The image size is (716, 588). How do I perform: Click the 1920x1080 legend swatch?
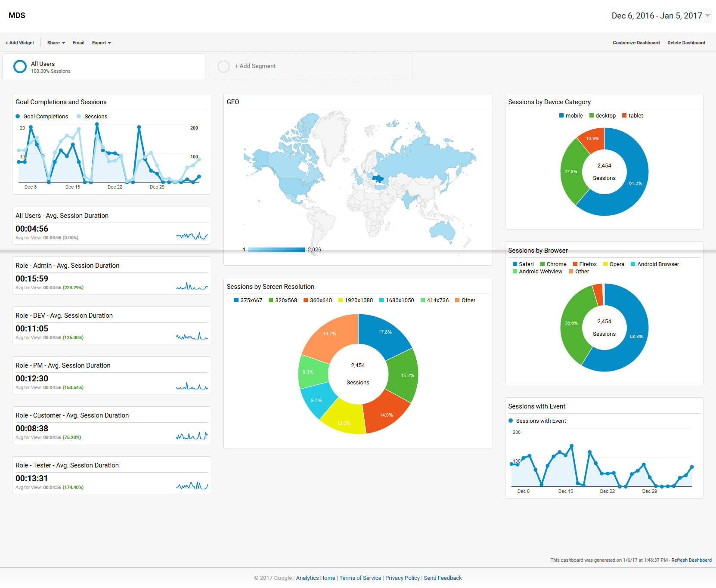coord(341,300)
